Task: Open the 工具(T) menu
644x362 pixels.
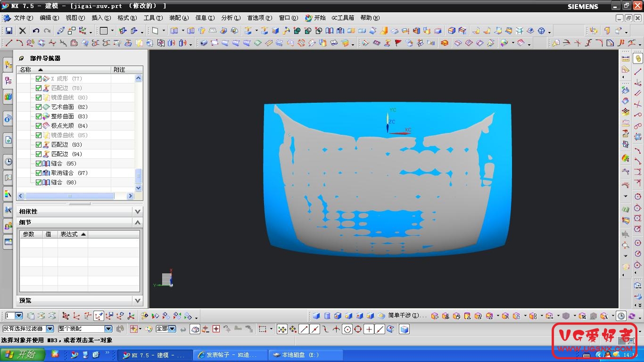Action: (153, 18)
